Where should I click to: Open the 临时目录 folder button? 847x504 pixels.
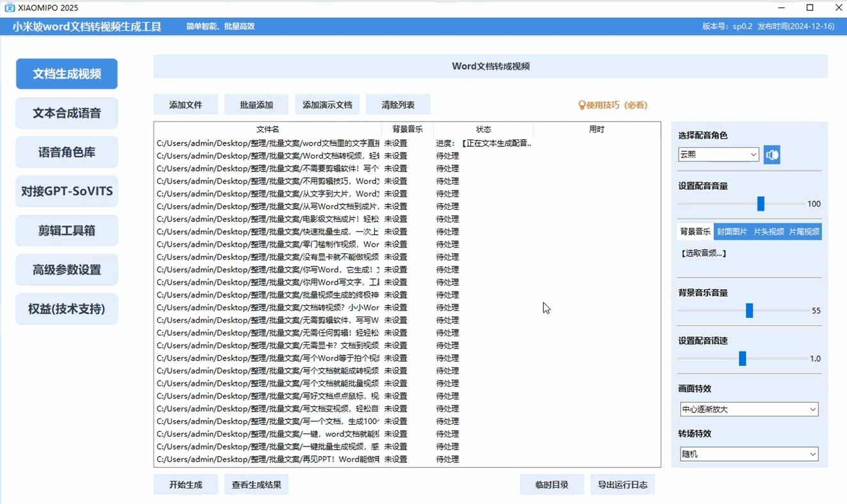552,485
